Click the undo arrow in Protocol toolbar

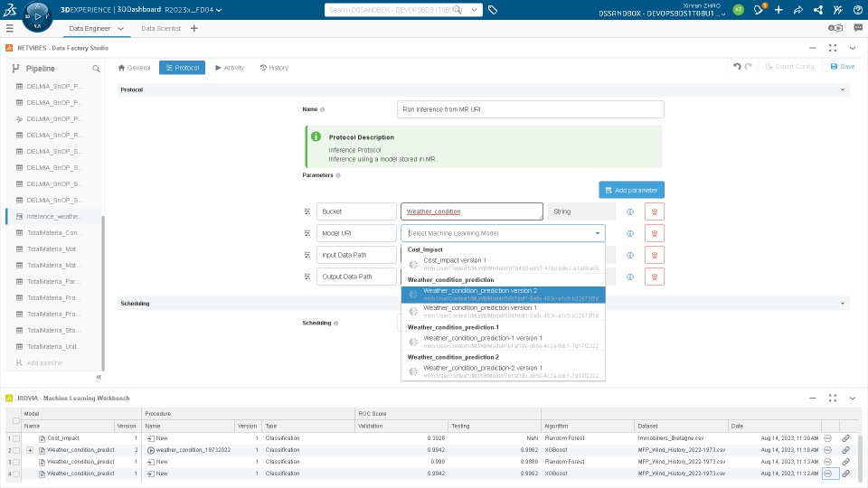click(737, 66)
